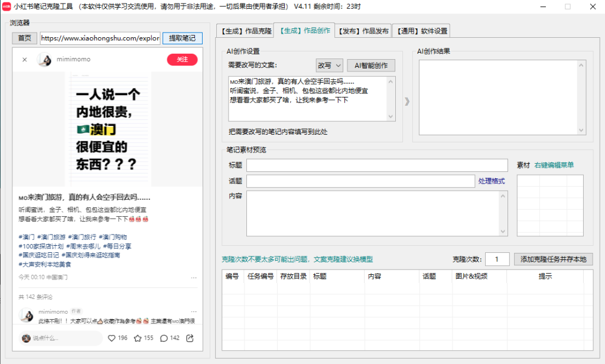Image resolution: width=605 pixels, height=364 pixels.
Task: Click the heart like icon on the note
Action: point(112,338)
